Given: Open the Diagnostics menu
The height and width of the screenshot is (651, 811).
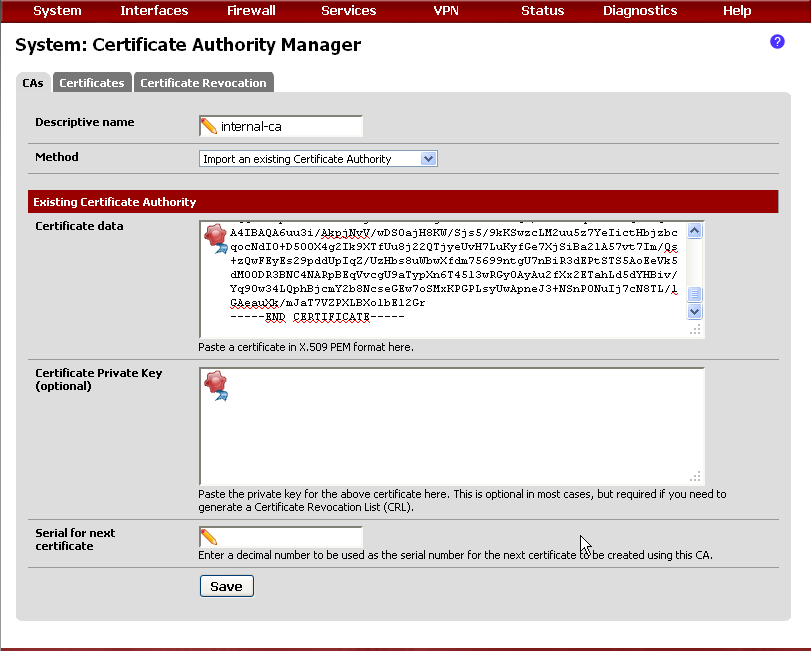Looking at the screenshot, I should click(640, 11).
